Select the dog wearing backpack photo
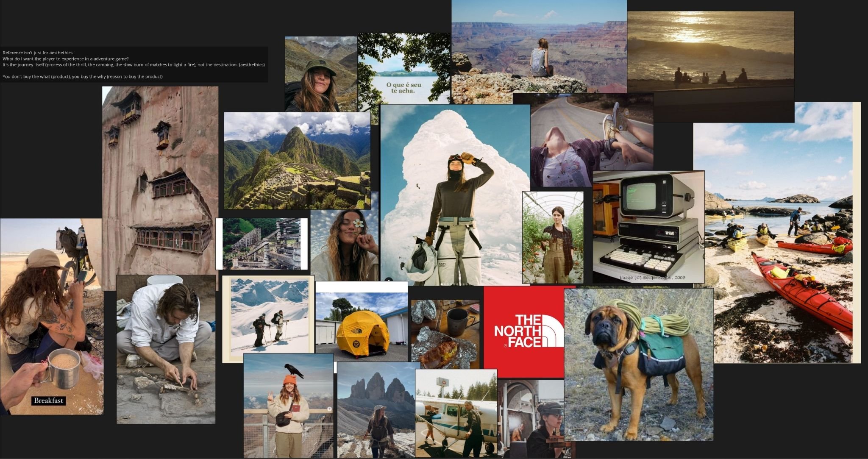 [639, 364]
